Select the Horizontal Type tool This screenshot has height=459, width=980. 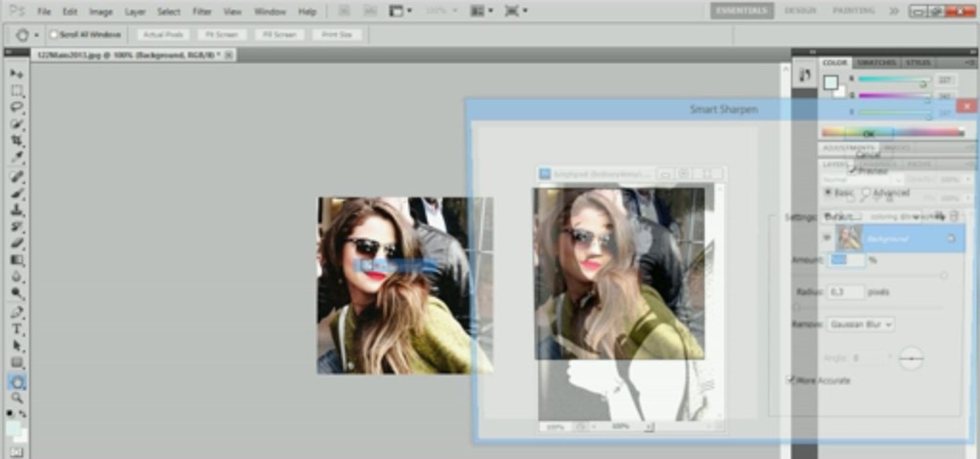tap(17, 329)
